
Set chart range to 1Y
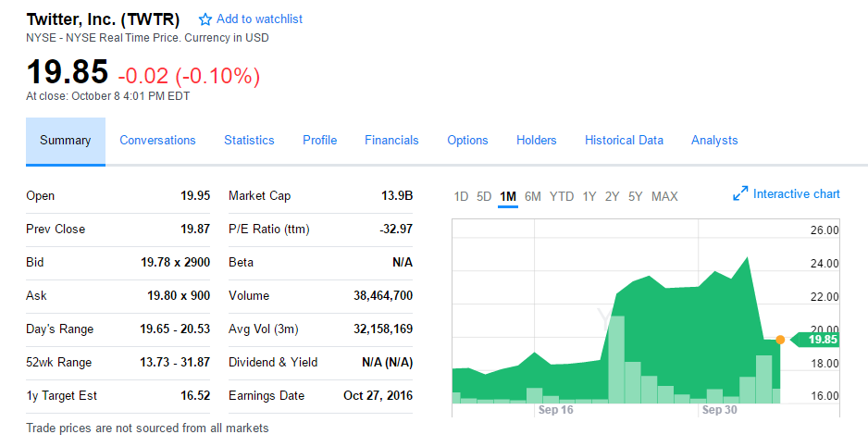point(589,196)
